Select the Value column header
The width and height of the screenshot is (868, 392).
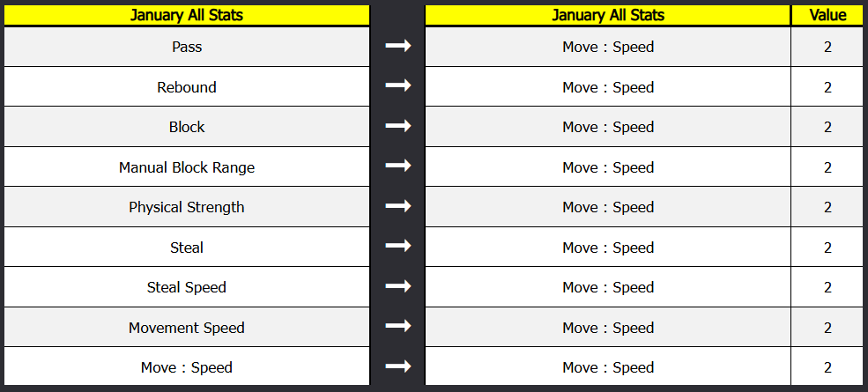coord(827,15)
